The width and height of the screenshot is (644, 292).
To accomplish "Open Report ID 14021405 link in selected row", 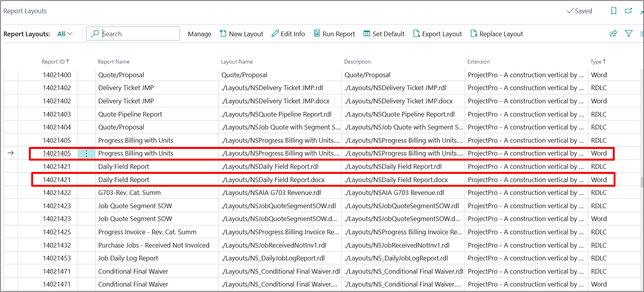I will point(57,154).
